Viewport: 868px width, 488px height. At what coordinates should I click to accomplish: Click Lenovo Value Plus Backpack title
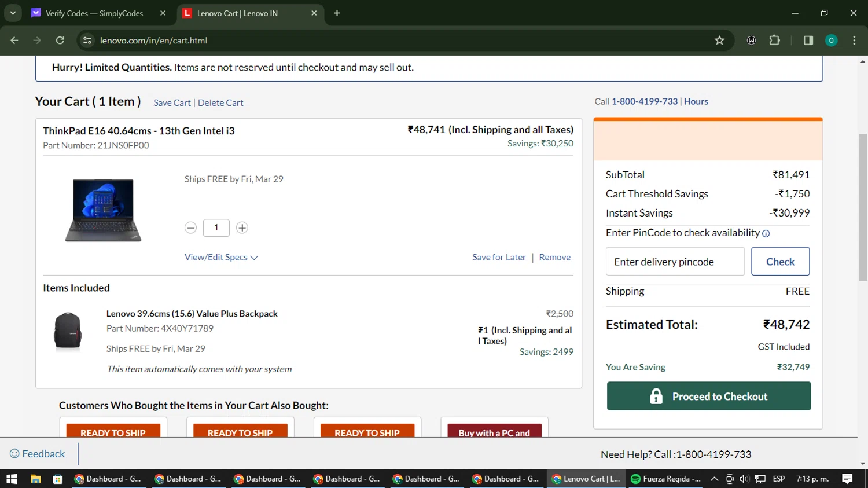192,314
